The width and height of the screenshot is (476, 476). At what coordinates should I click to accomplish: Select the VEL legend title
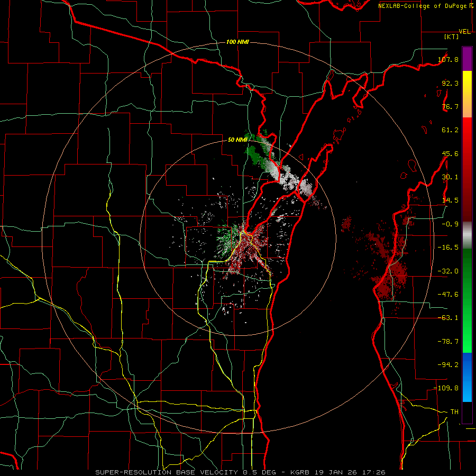(465, 32)
